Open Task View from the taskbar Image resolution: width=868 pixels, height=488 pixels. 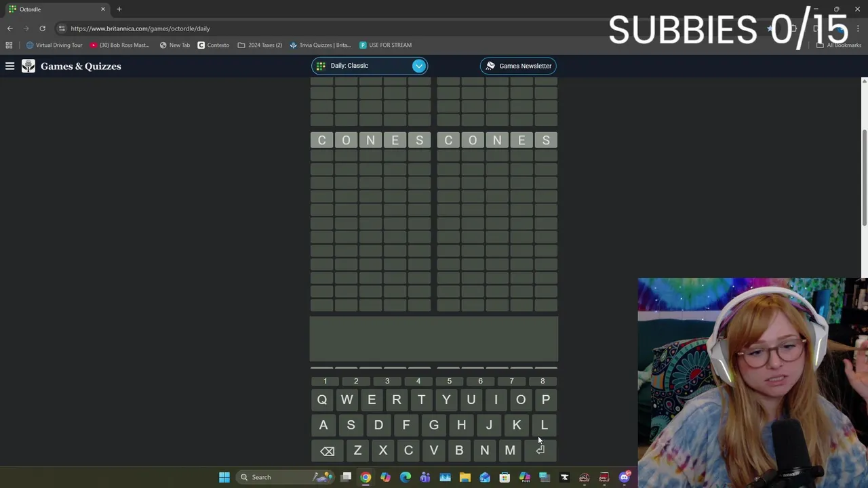(x=346, y=477)
